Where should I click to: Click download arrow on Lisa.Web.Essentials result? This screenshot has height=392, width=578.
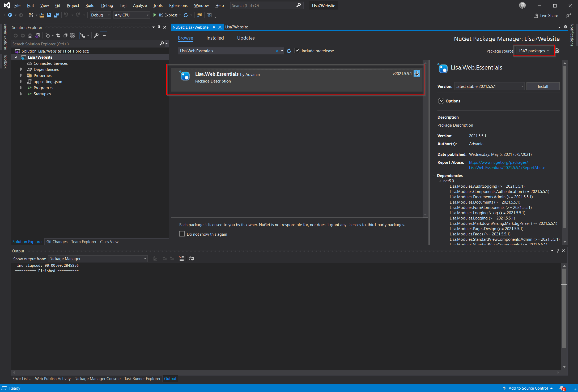(x=417, y=74)
